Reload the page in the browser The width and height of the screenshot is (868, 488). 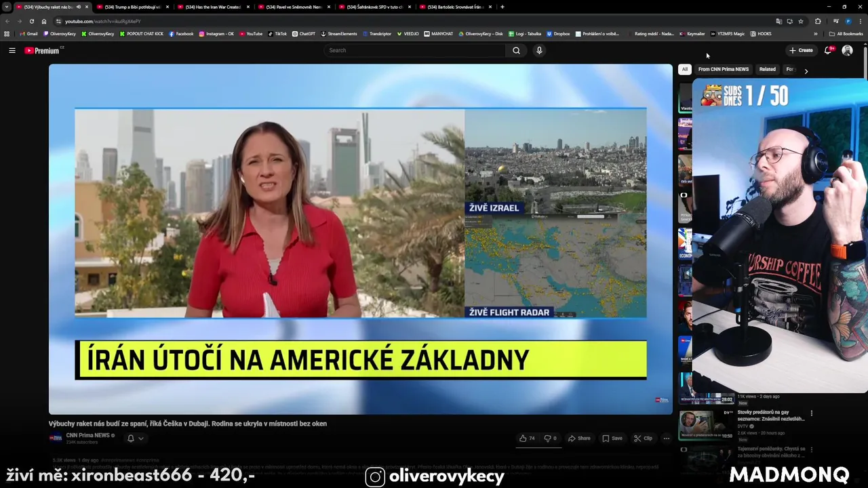tap(31, 21)
